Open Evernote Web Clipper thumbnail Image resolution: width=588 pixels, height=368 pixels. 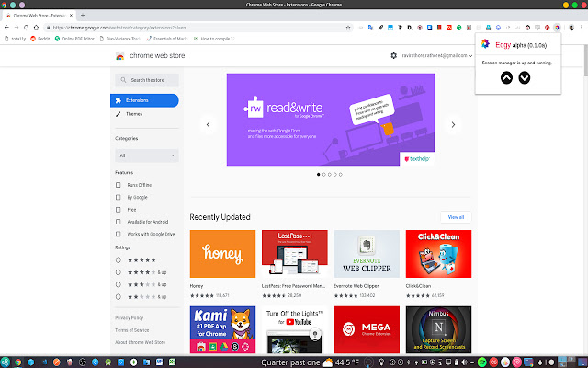click(367, 254)
